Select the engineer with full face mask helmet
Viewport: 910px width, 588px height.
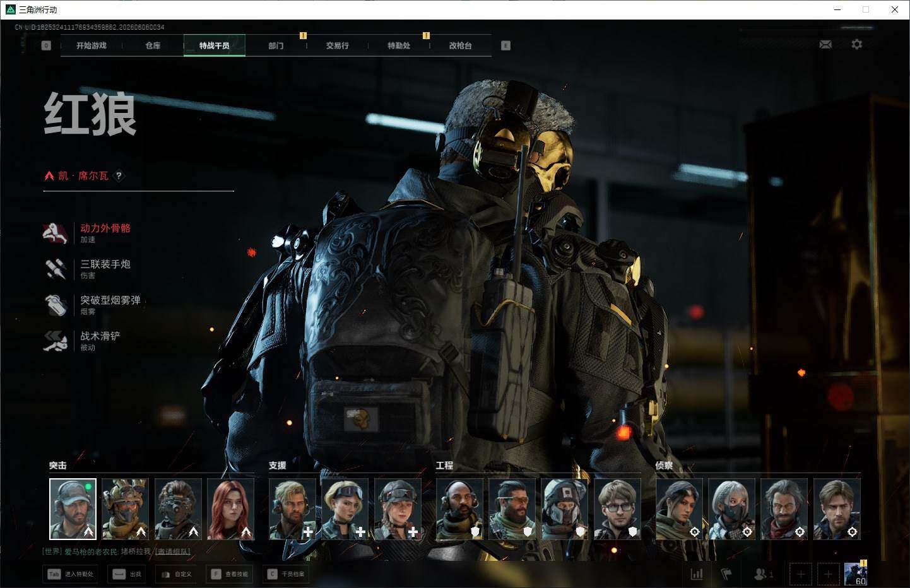[x=565, y=509]
